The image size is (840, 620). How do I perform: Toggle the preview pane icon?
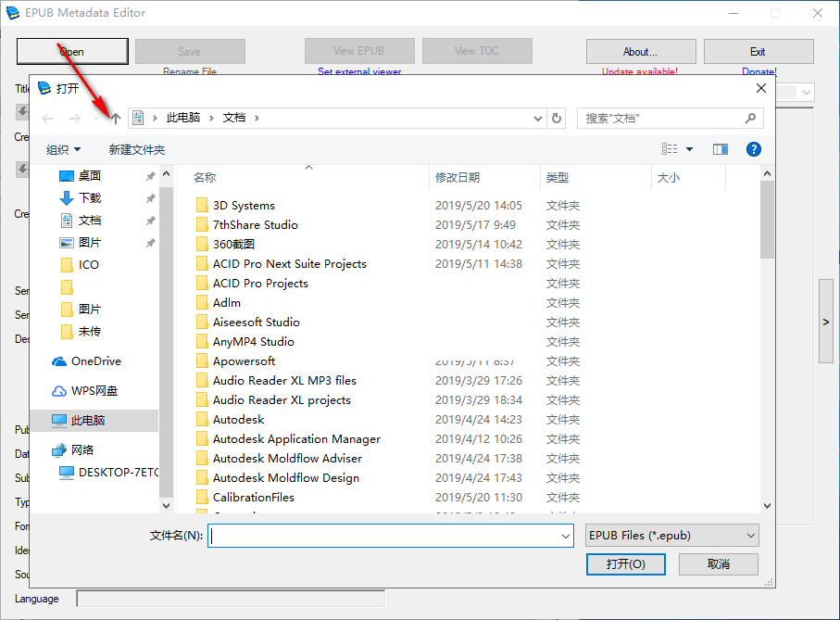tap(720, 149)
